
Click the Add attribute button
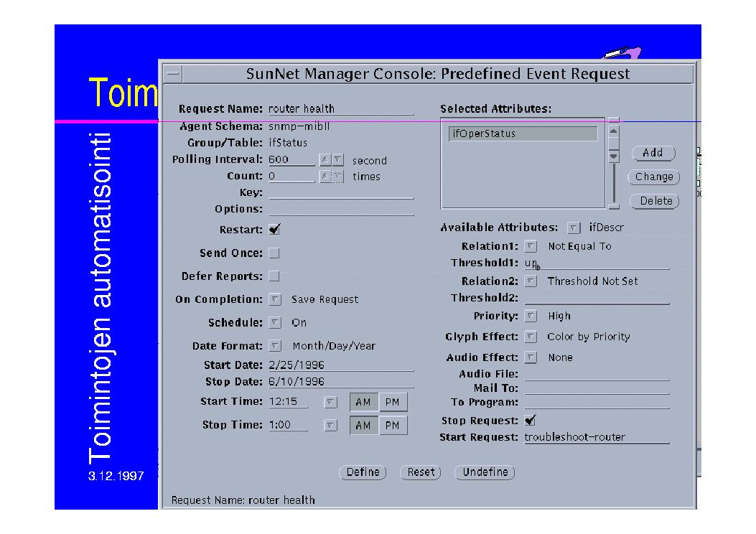click(x=653, y=153)
